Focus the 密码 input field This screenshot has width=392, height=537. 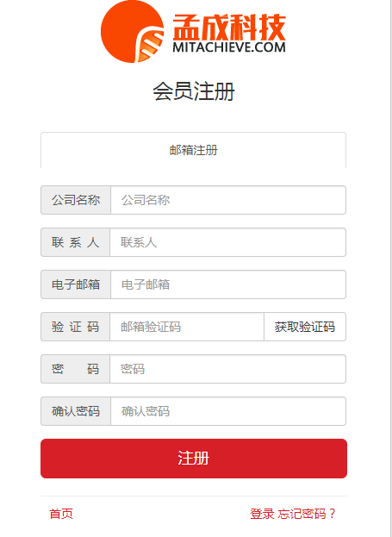point(227,369)
